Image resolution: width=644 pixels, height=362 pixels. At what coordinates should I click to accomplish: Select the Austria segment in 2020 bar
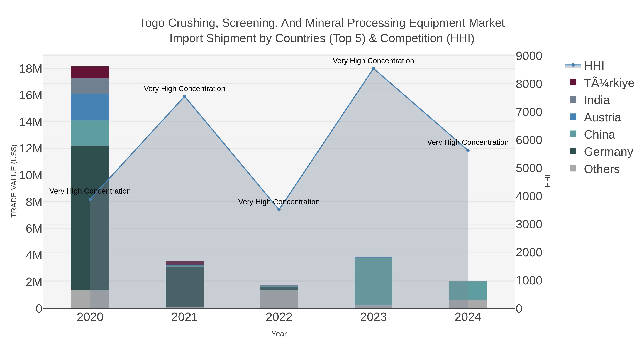(x=90, y=107)
